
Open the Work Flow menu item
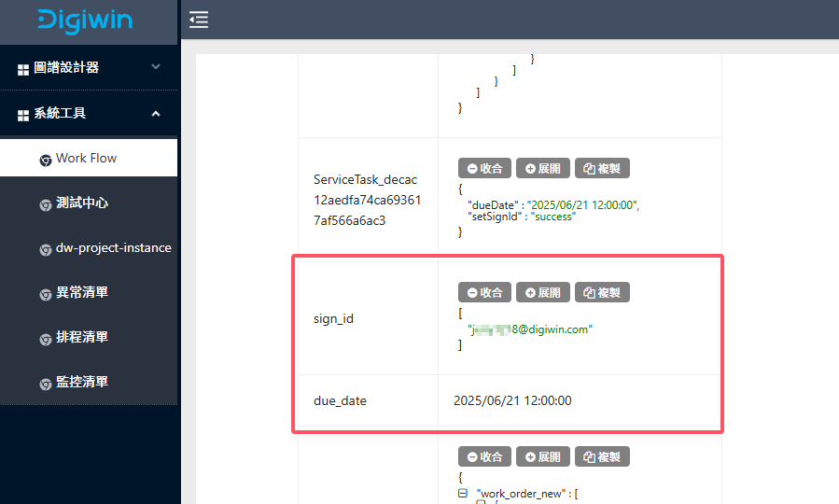point(86,159)
